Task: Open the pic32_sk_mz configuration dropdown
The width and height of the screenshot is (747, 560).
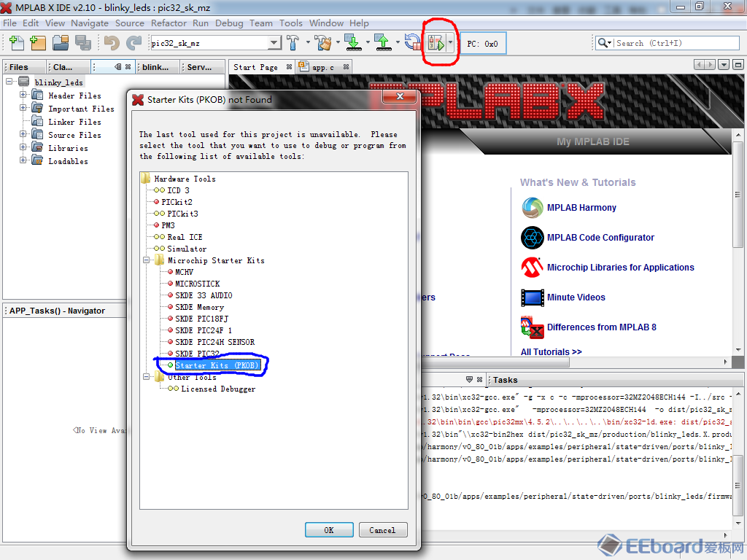Action: 274,43
